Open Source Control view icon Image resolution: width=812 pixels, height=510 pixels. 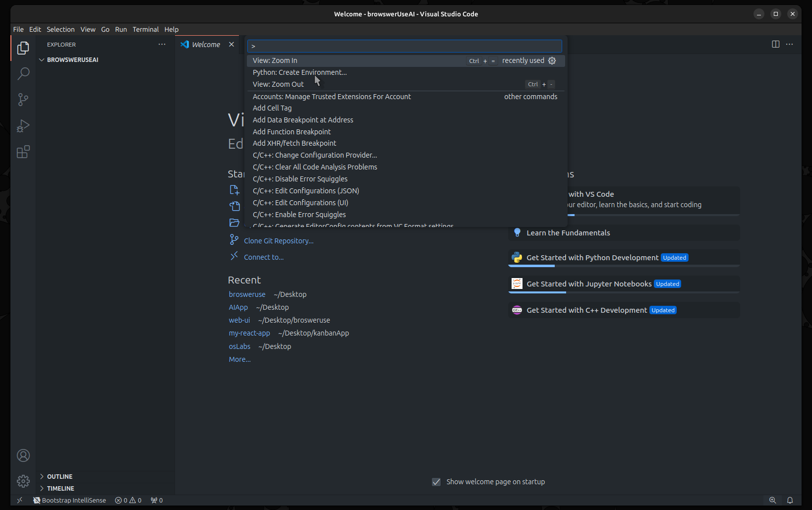(x=23, y=100)
